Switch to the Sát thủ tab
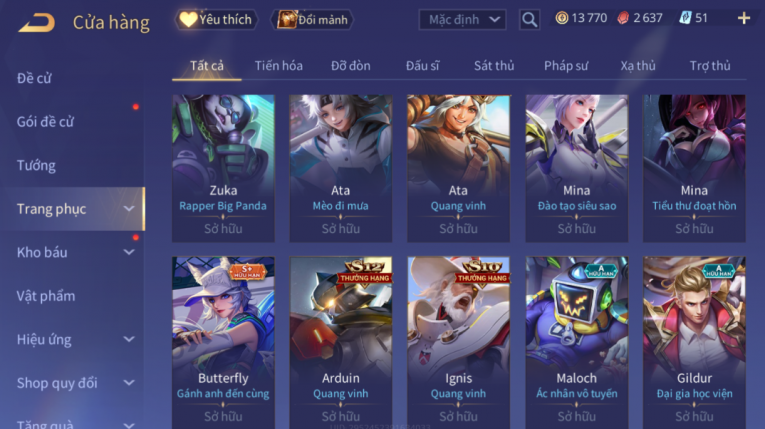The height and width of the screenshot is (429, 765). pos(494,66)
